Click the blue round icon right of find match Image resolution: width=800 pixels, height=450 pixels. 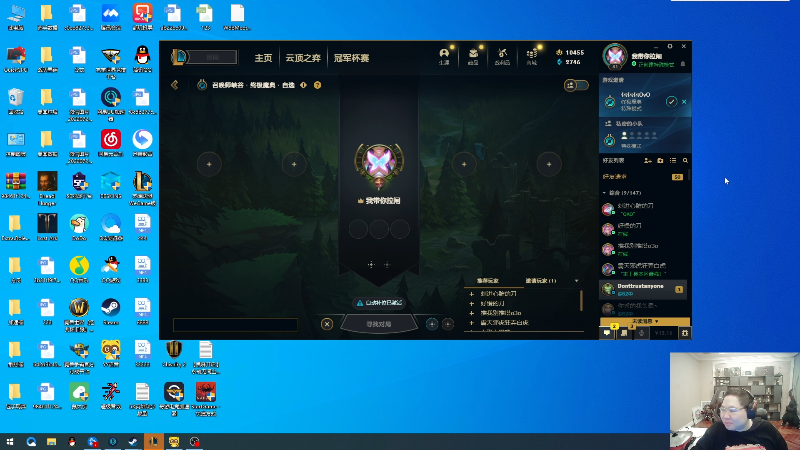coord(432,324)
